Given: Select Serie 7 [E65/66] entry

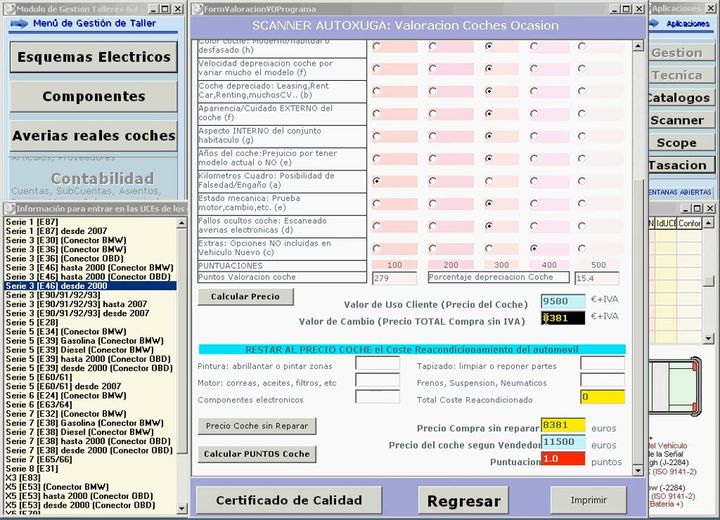Looking at the screenshot, I should [x=39, y=459].
